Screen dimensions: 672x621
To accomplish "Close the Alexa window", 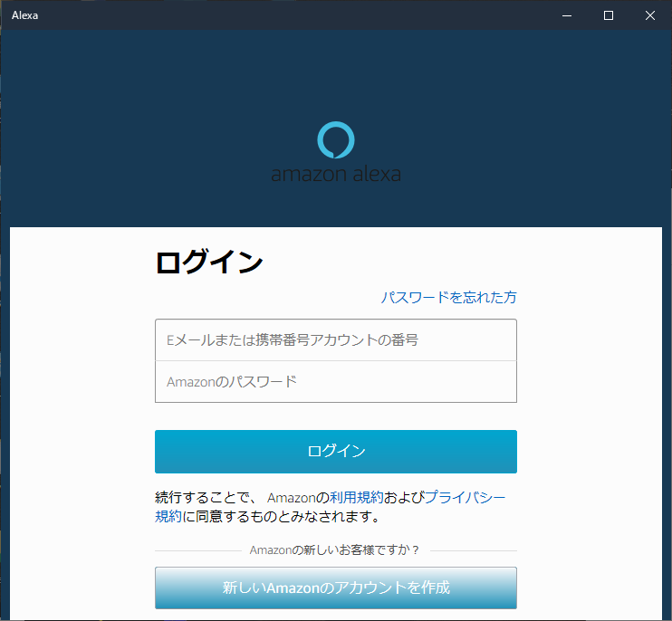I will tap(649, 15).
